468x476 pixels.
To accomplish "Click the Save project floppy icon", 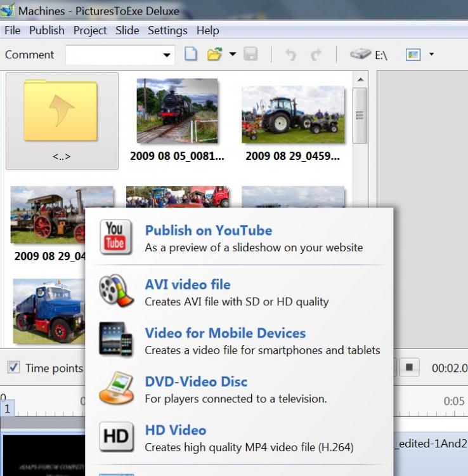I will coord(250,55).
